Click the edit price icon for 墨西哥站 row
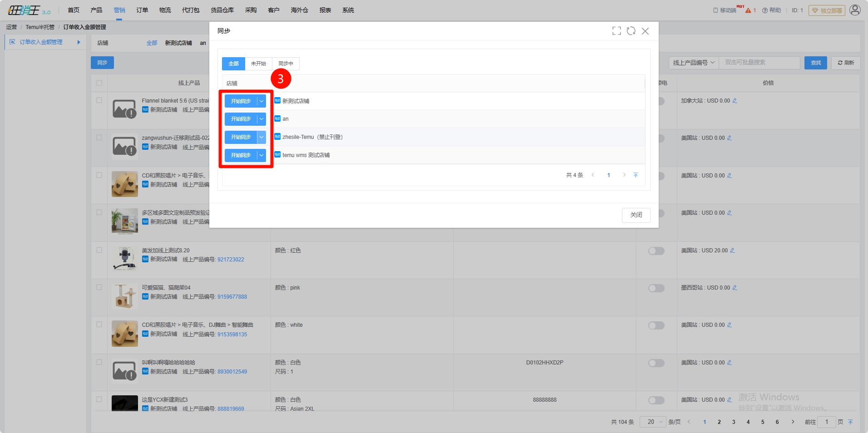The width and height of the screenshot is (868, 433). (x=735, y=288)
